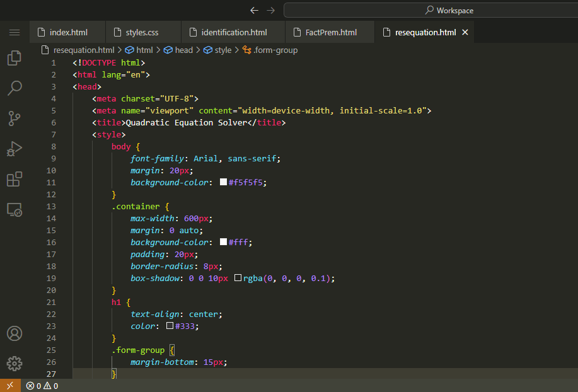Close the resequation.html tab
The height and width of the screenshot is (392, 578).
point(465,32)
